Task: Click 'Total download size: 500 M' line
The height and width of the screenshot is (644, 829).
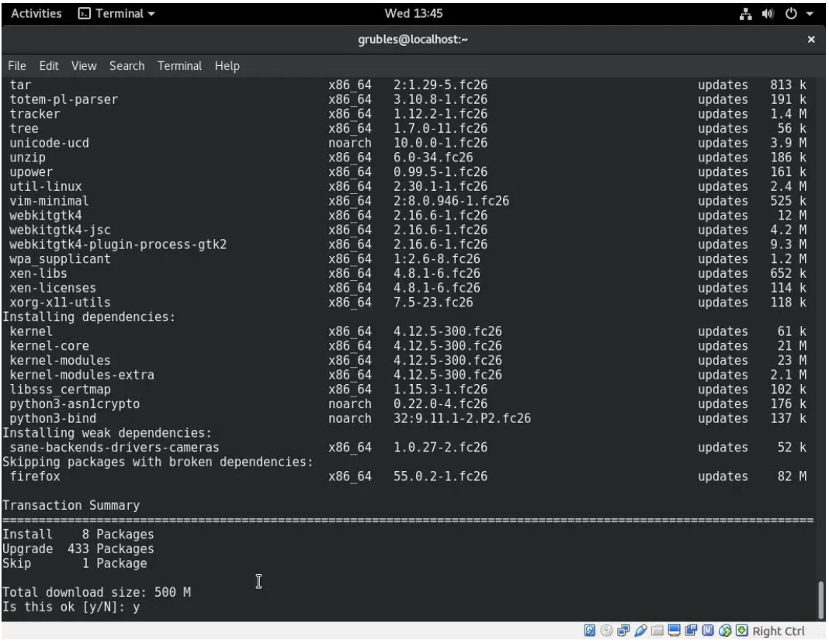Action: tap(97, 593)
